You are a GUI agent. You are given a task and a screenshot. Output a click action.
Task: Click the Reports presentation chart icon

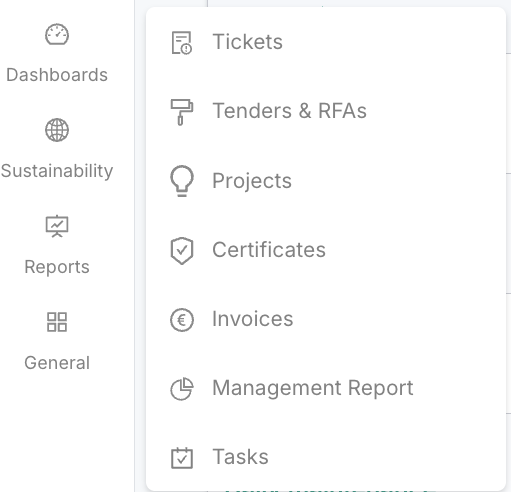pyautogui.click(x=57, y=226)
